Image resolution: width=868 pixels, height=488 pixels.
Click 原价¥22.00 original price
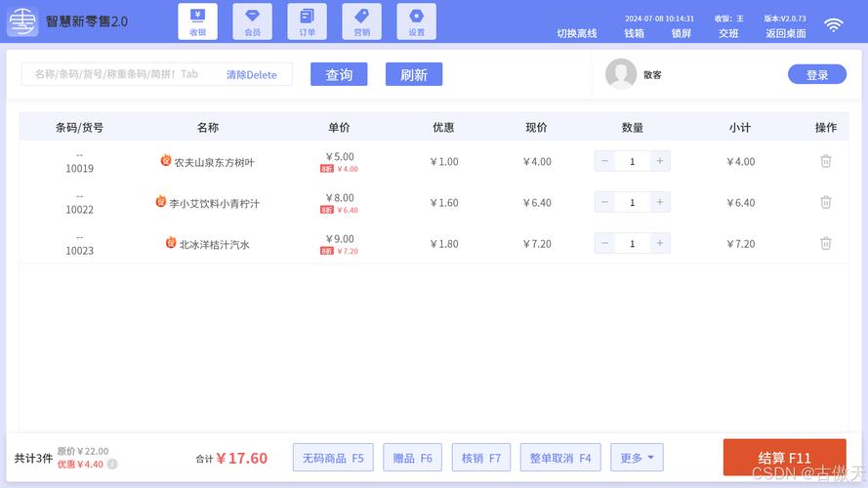pos(83,451)
